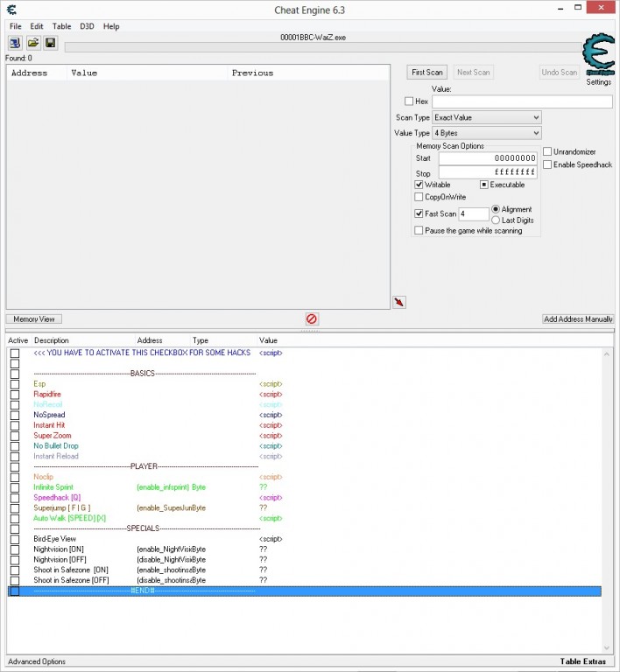
Task: Open the Table menu
Action: click(61, 27)
